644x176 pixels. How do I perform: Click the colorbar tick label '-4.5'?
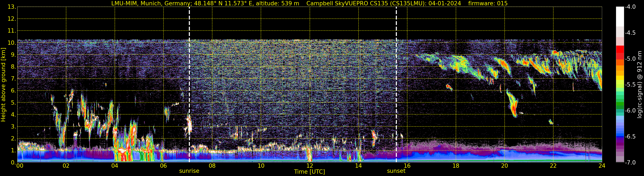pyautogui.click(x=630, y=33)
